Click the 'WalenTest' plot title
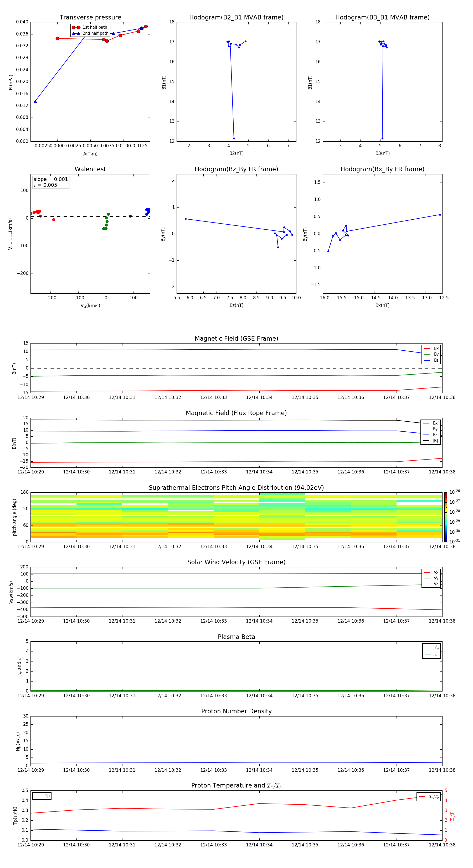 point(90,169)
